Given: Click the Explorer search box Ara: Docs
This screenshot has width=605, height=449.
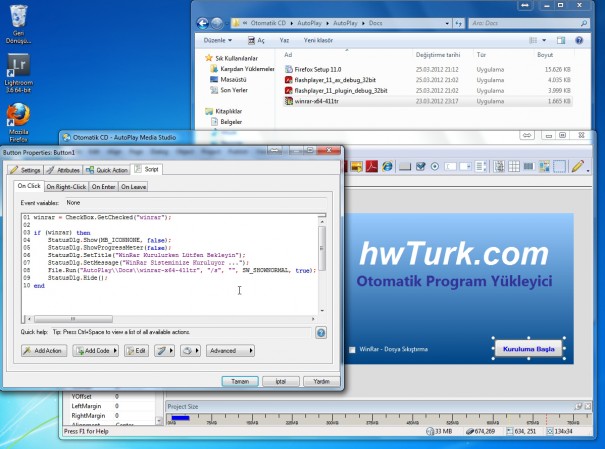Looking at the screenshot, I should click(x=529, y=24).
